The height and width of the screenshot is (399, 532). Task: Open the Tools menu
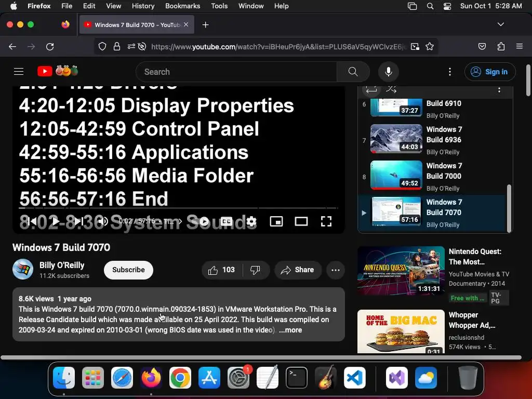click(219, 6)
